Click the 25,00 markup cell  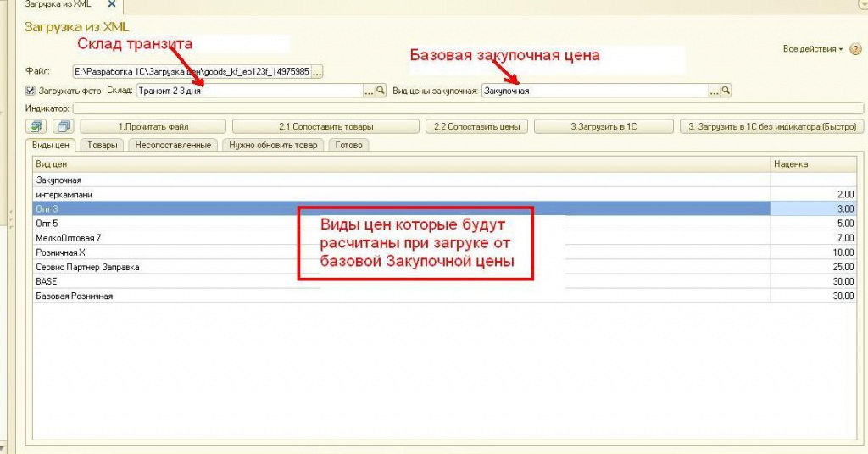tap(814, 267)
